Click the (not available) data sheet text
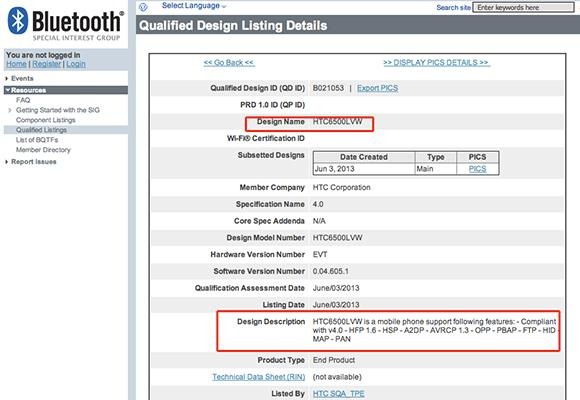 (337, 377)
